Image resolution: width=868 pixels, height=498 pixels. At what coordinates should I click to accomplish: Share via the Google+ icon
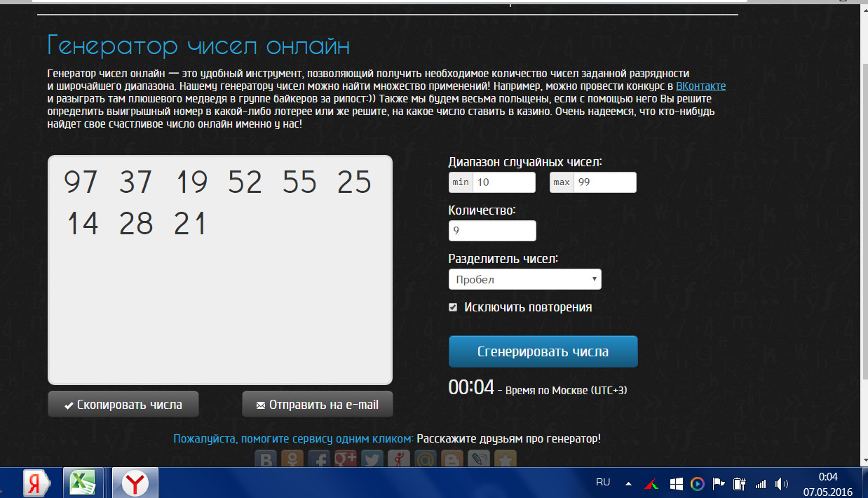pos(345,459)
